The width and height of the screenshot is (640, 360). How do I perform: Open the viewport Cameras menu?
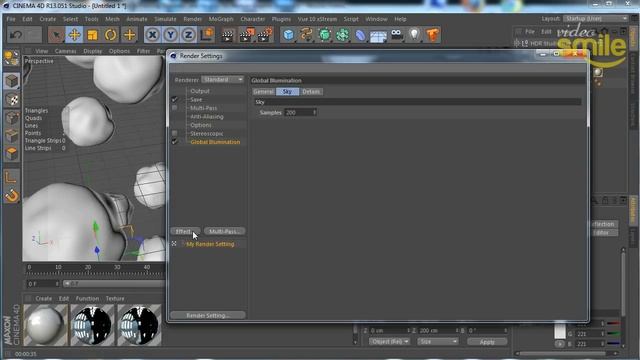coord(65,51)
